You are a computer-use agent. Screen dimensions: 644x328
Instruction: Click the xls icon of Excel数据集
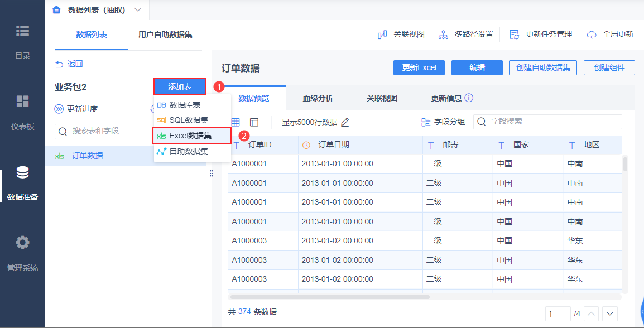click(161, 136)
